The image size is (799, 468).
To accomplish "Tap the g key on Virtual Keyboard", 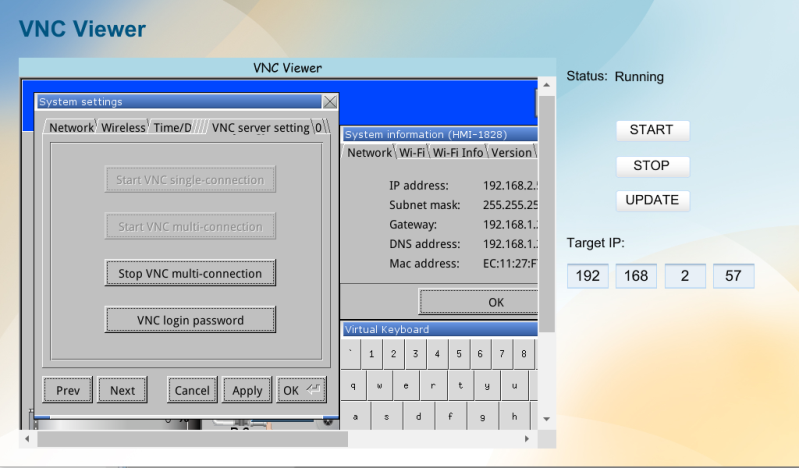I will [x=483, y=417].
